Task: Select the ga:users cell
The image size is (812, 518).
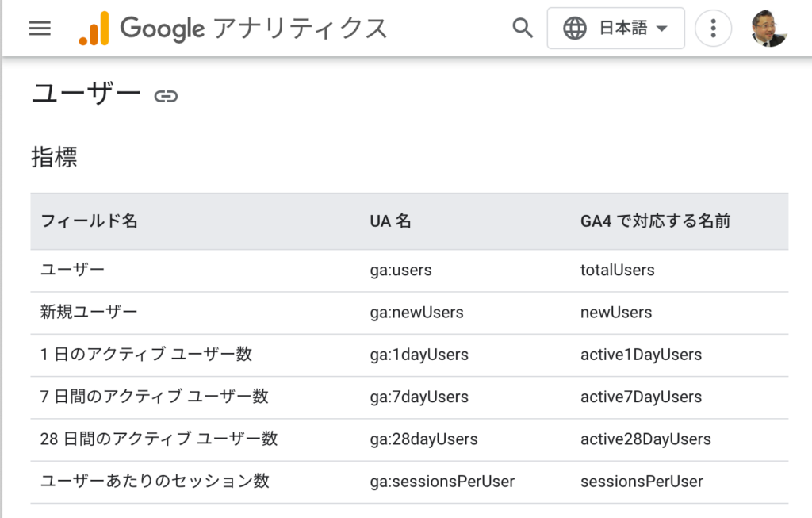Action: [400, 271]
